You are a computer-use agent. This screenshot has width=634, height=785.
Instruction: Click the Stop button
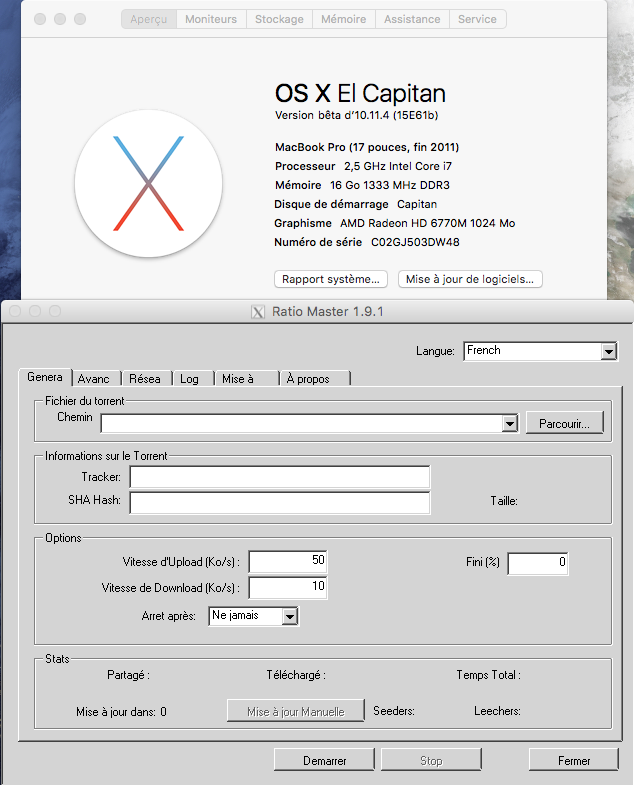tap(431, 760)
